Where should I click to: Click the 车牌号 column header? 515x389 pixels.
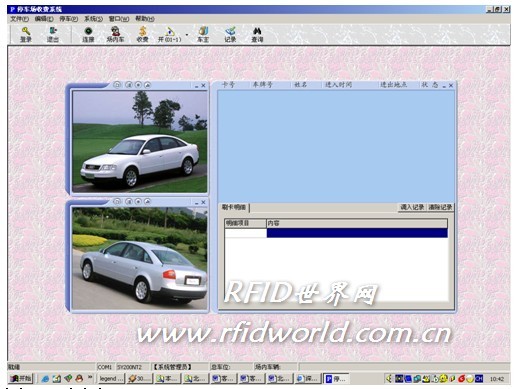pyautogui.click(x=262, y=85)
